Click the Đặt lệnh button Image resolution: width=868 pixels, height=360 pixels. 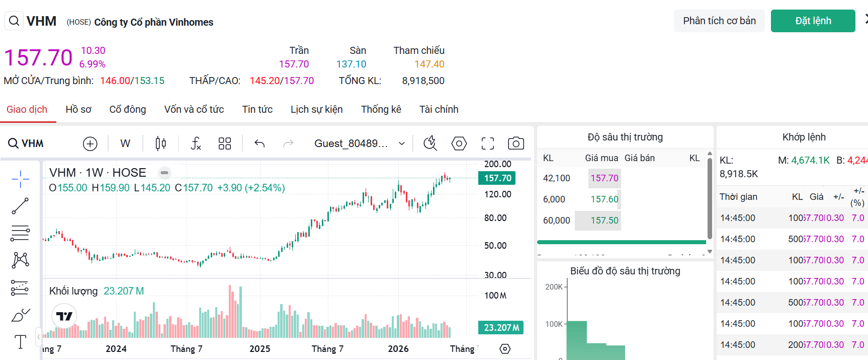pyautogui.click(x=813, y=21)
